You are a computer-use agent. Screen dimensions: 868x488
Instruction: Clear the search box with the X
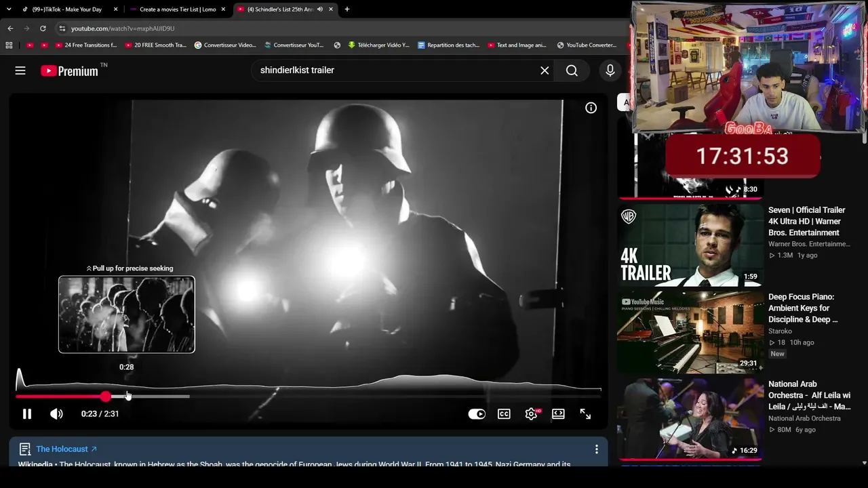545,70
